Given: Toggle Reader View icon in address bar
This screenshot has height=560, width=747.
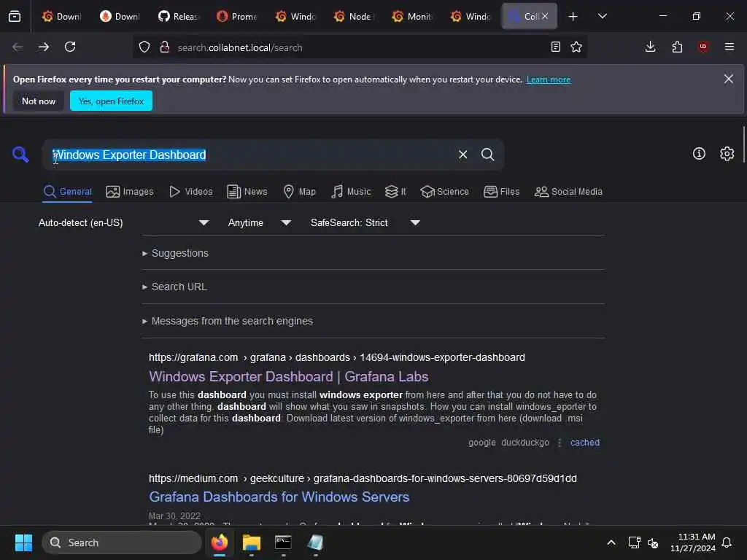Looking at the screenshot, I should coord(555,47).
